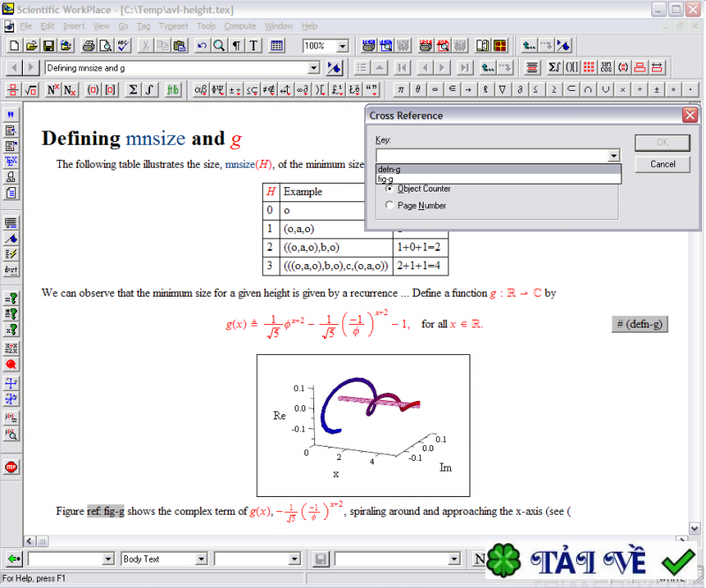Insert a table using grid icon
This screenshot has height=588, width=706.
276,46
